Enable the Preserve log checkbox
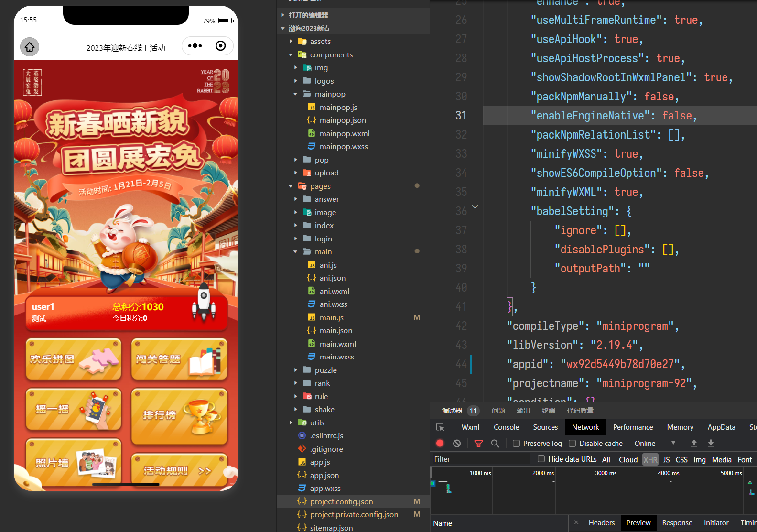 tap(517, 443)
